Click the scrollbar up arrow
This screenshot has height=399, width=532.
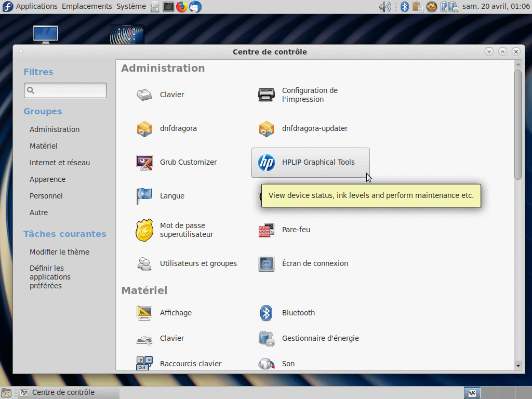click(518, 64)
